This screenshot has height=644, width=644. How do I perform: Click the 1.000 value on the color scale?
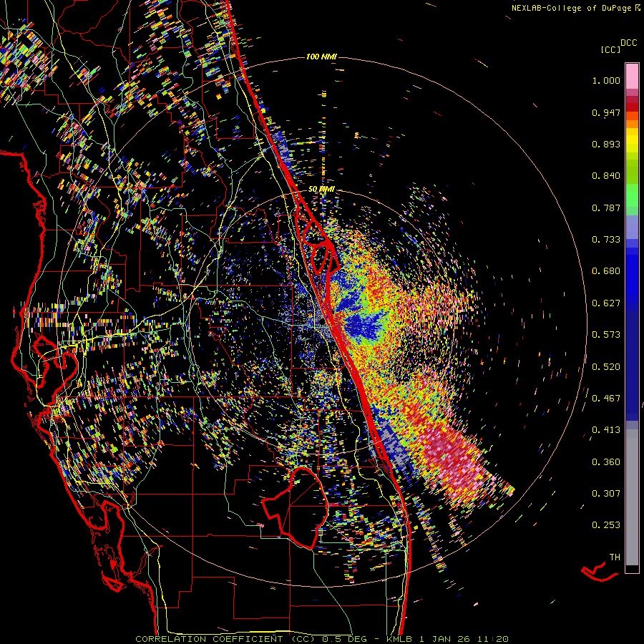606,80
